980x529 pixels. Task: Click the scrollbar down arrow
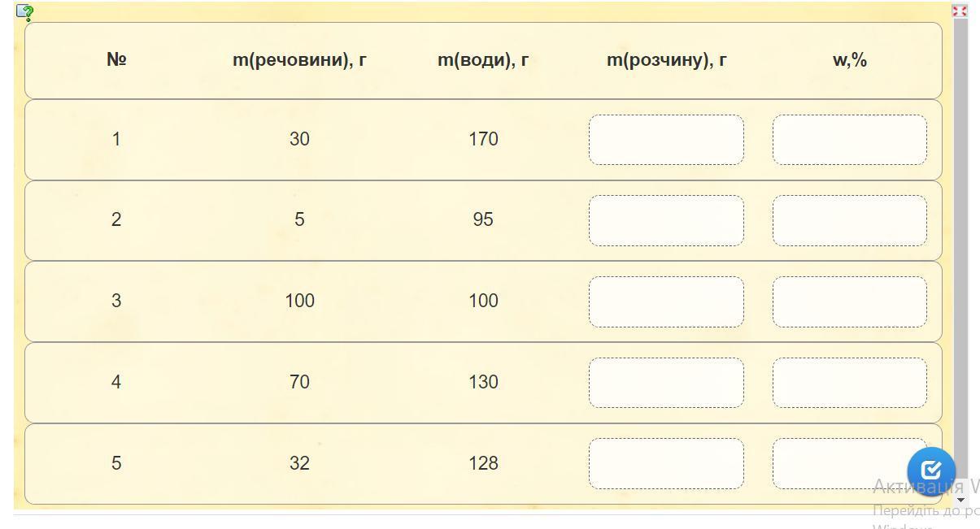[x=960, y=500]
